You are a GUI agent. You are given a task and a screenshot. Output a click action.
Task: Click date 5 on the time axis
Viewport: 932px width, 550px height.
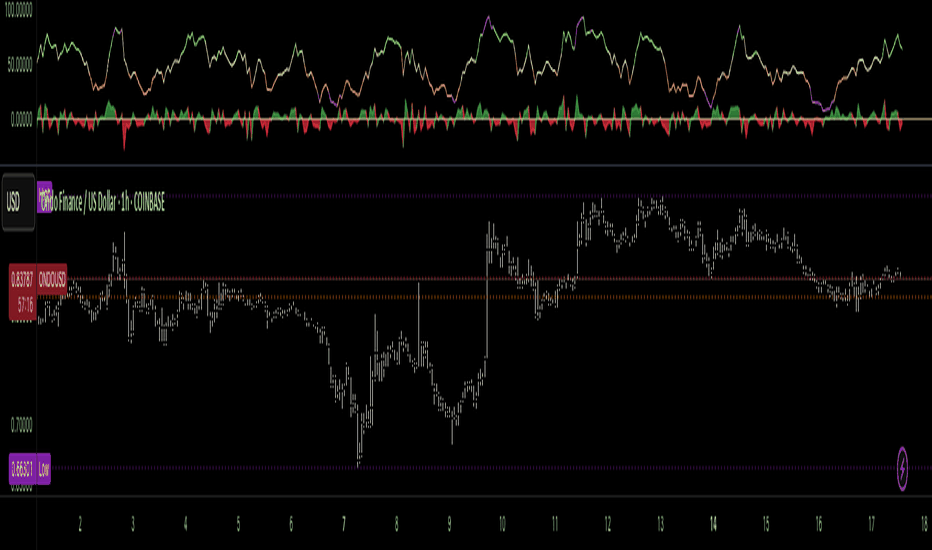coord(238,524)
